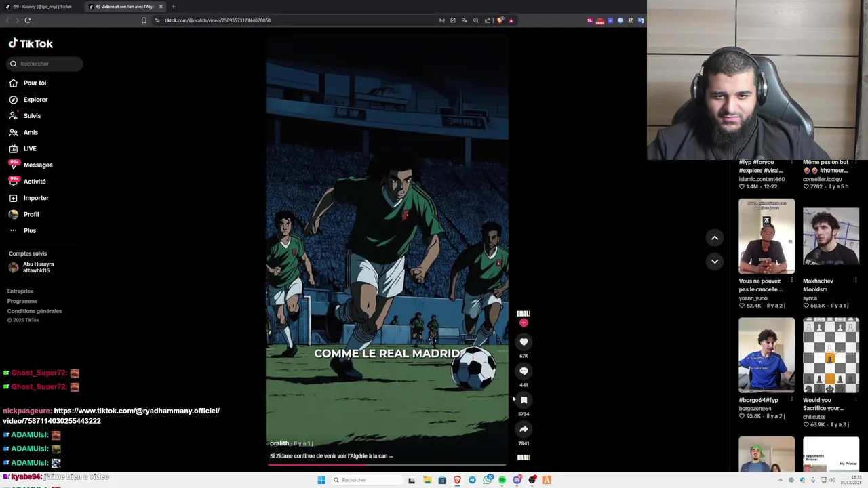Bookmark this page in the address bar
This screenshot has height=488, width=868.
click(x=144, y=20)
